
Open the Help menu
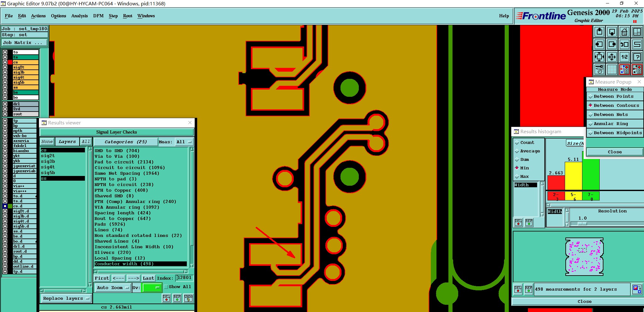504,16
